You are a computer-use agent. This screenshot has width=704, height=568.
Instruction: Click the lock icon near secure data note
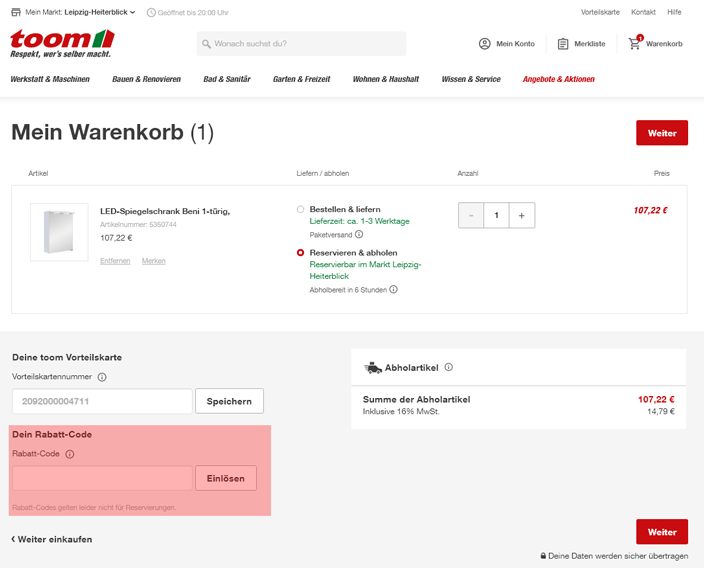point(543,556)
